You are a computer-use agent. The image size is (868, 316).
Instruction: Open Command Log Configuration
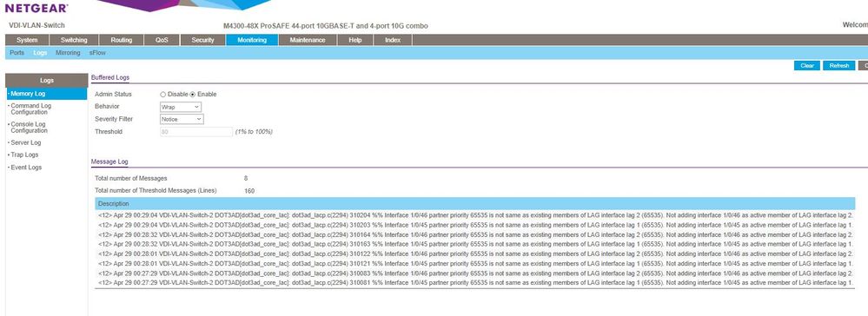(x=30, y=109)
